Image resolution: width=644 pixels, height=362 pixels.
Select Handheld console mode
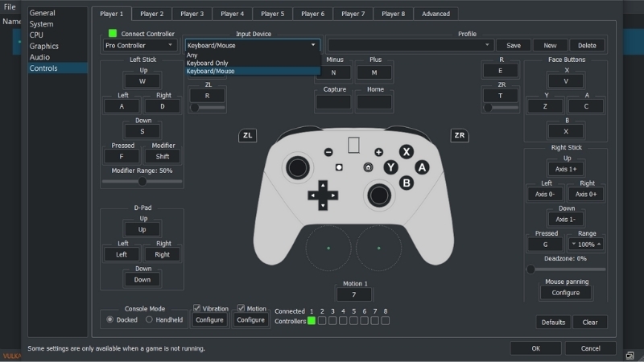[x=149, y=319]
